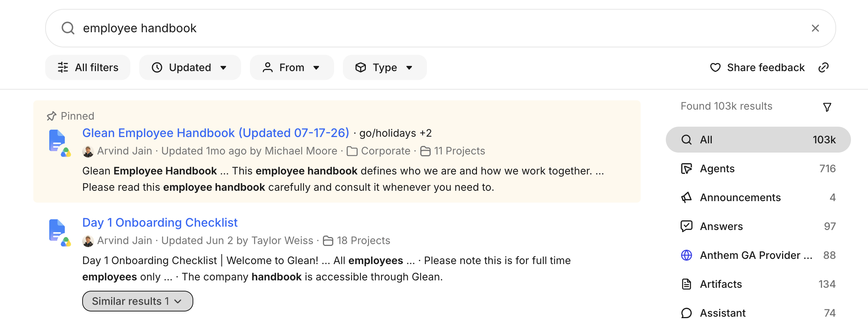Screen dimensions: 868x320
Task: Expand the Updated filter dropdown
Action: tap(190, 67)
